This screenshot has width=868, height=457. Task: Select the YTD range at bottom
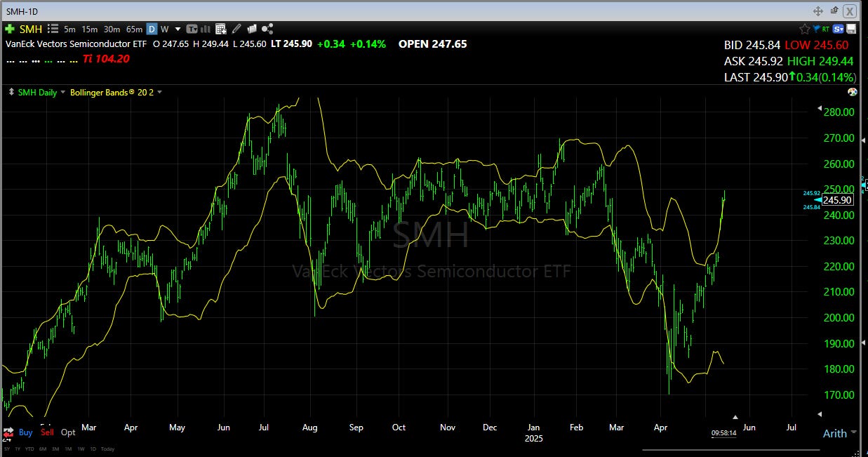tap(29, 449)
